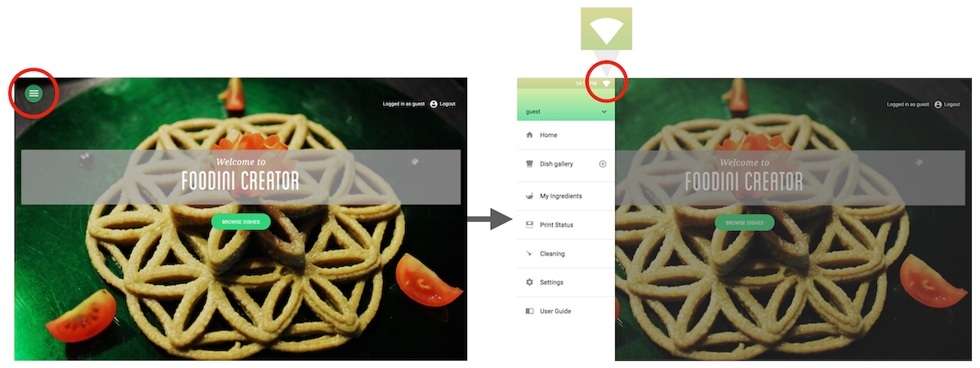Click the Cleaning tool icon

point(529,254)
